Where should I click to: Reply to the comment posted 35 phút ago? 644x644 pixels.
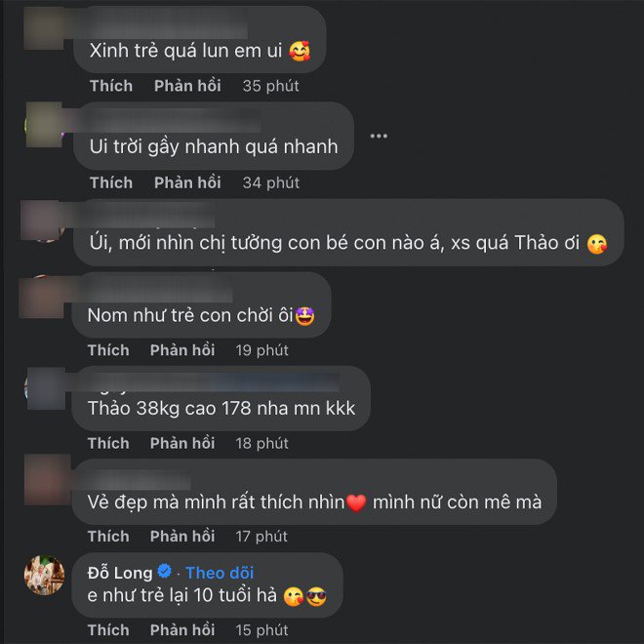pos(187,86)
